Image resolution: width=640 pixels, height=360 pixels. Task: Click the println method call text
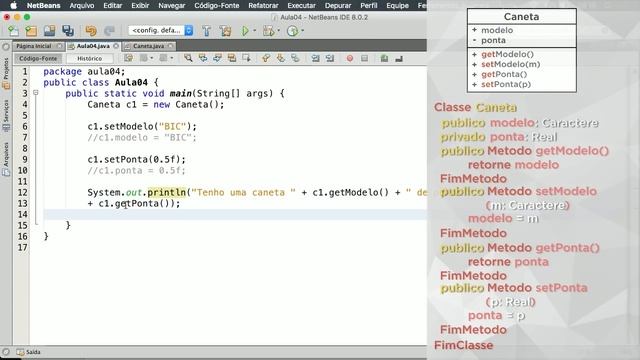coord(167,192)
